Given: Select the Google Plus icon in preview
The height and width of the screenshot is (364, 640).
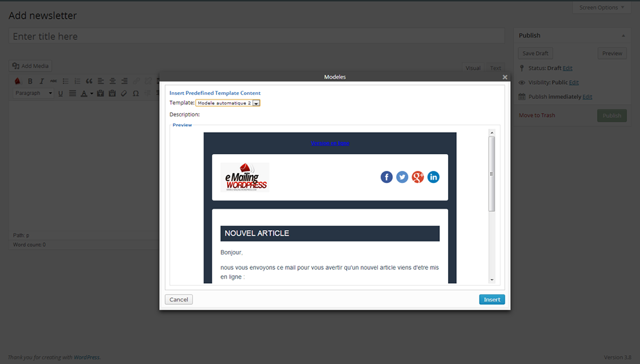Looking at the screenshot, I should pos(418,177).
